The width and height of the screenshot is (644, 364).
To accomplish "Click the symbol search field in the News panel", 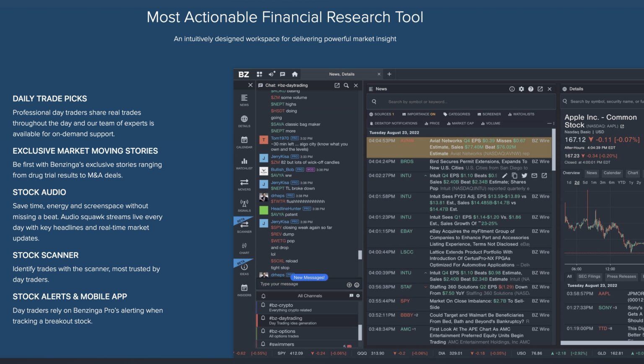I will 461,101.
